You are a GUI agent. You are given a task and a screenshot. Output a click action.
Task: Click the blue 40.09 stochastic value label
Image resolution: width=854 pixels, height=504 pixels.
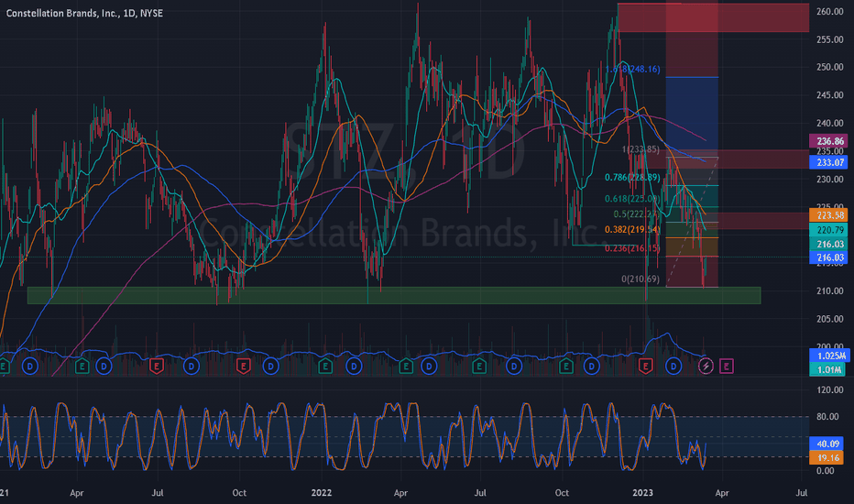[827, 444]
